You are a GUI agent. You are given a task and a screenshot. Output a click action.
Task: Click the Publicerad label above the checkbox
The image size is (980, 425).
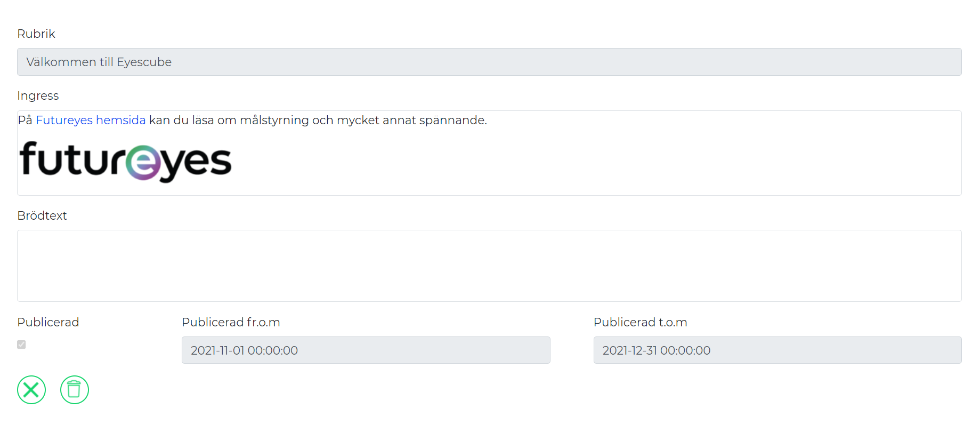pyautogui.click(x=48, y=322)
